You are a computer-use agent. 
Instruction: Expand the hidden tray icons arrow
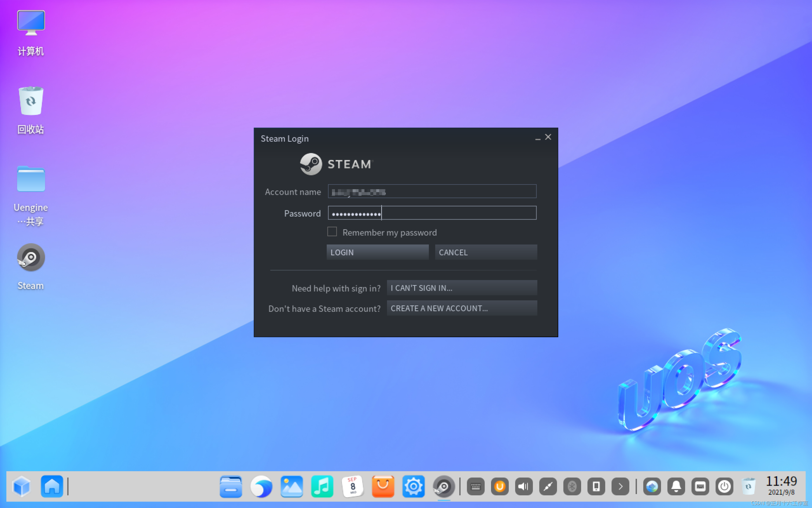620,486
